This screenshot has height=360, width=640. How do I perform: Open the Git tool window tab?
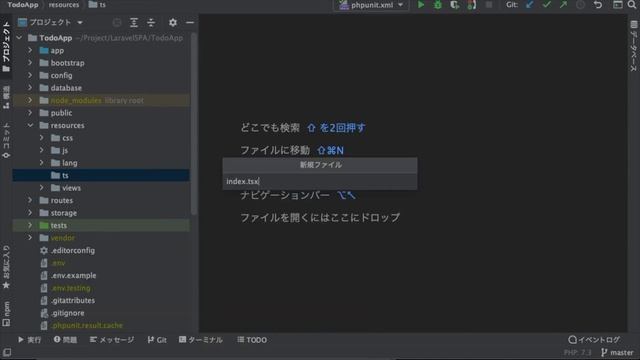pos(157,340)
